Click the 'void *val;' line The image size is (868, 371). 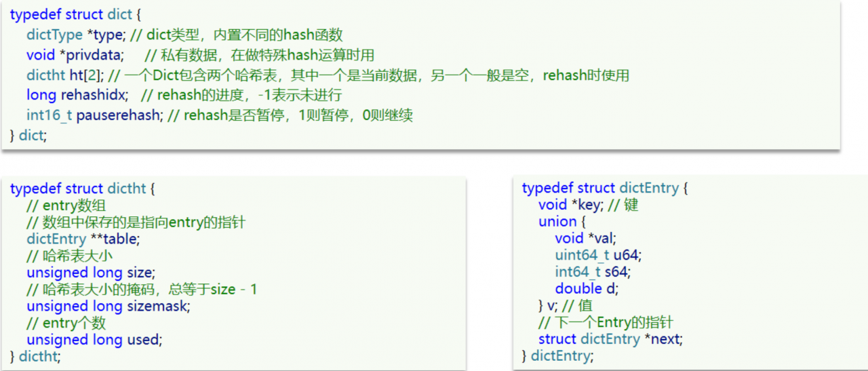(x=586, y=238)
